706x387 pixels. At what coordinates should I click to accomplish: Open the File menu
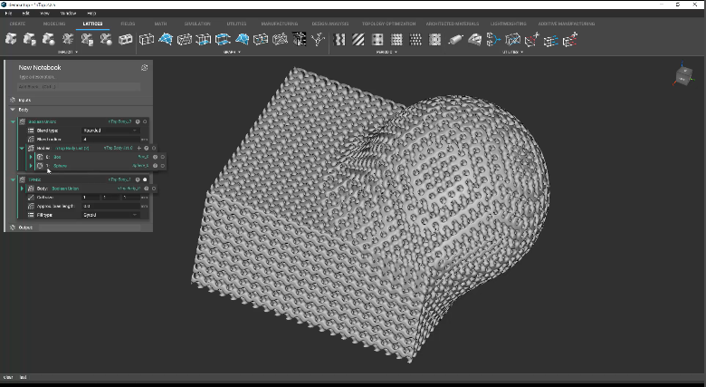[x=8, y=13]
